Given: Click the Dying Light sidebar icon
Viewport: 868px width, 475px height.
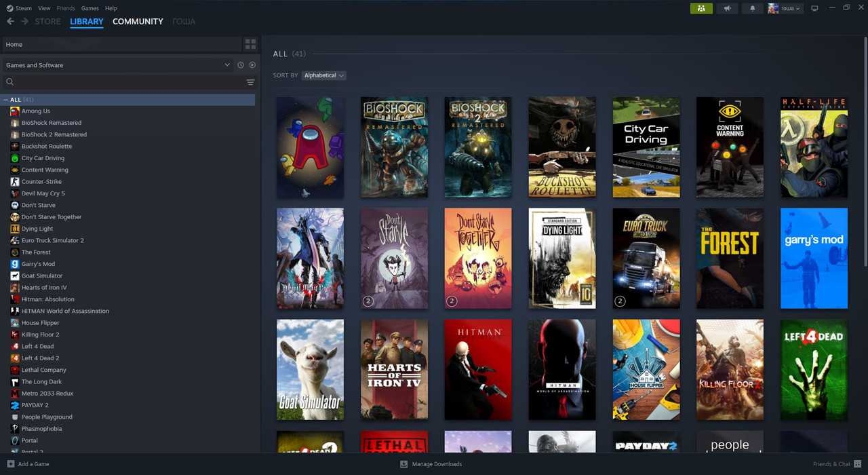Looking at the screenshot, I should [x=15, y=229].
